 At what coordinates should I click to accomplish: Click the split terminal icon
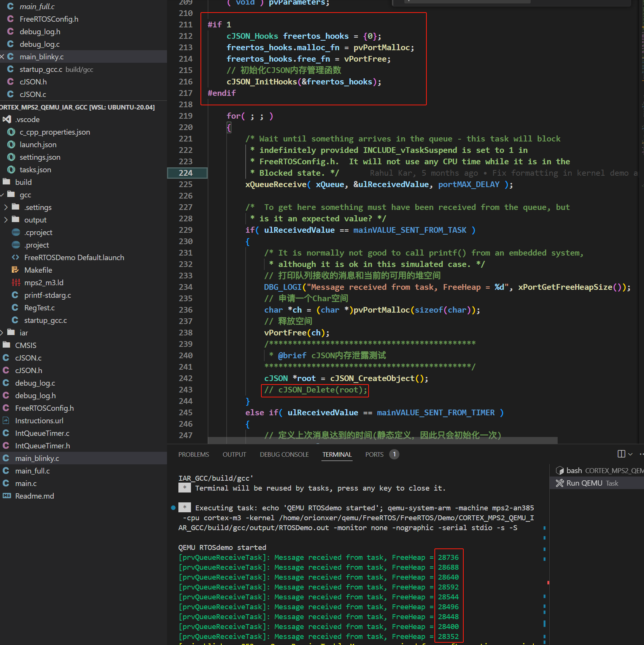click(621, 454)
